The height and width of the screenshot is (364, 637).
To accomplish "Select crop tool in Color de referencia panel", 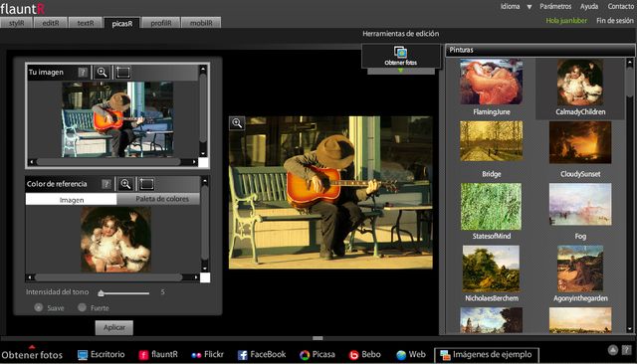I will (146, 184).
